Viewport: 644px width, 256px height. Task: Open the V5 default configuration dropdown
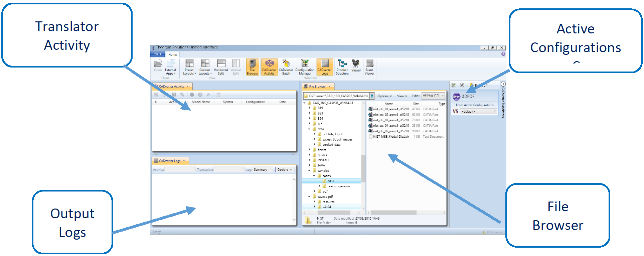coord(478,111)
